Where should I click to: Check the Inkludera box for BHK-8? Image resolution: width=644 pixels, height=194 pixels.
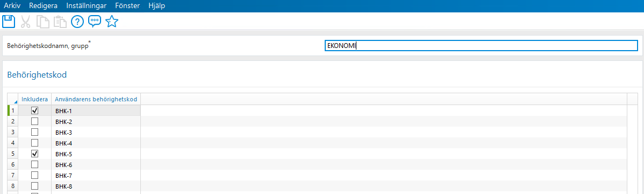tap(35, 186)
